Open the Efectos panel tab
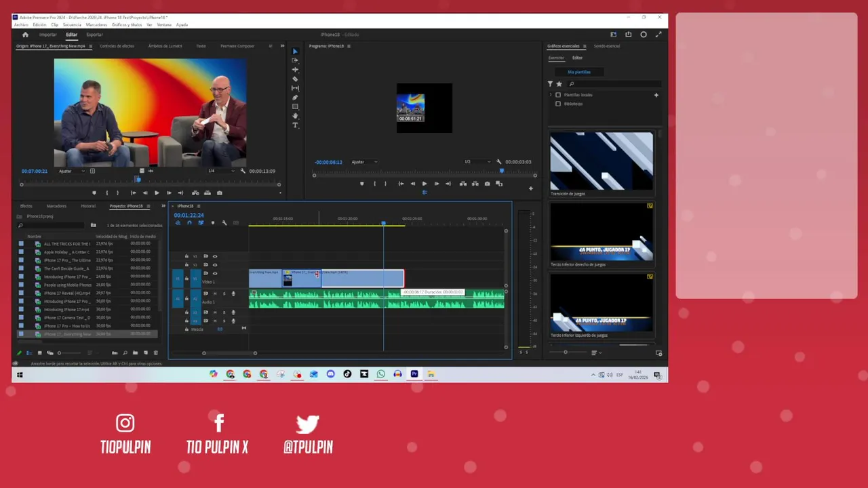868x488 pixels. click(x=26, y=206)
